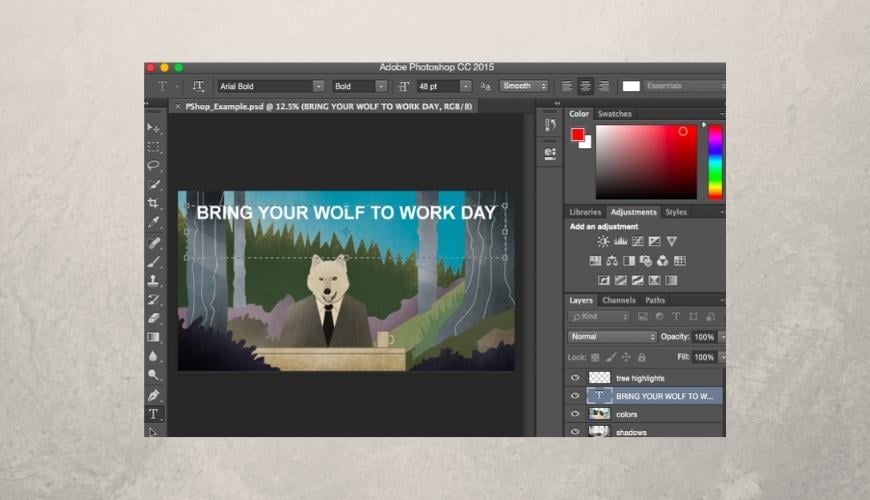The width and height of the screenshot is (870, 500).
Task: Hide the shadows layer
Action: [575, 431]
